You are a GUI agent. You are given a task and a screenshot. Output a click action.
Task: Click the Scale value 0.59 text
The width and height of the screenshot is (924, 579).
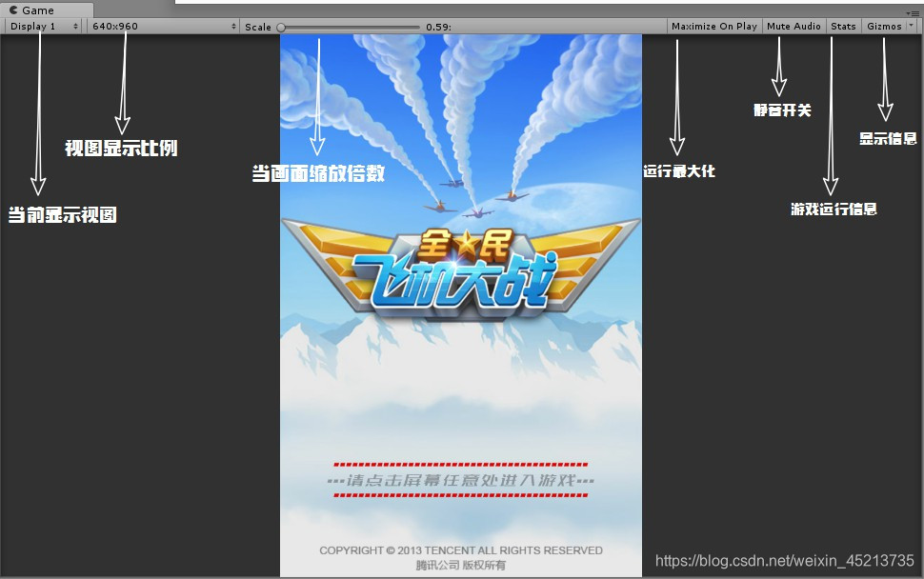[438, 27]
